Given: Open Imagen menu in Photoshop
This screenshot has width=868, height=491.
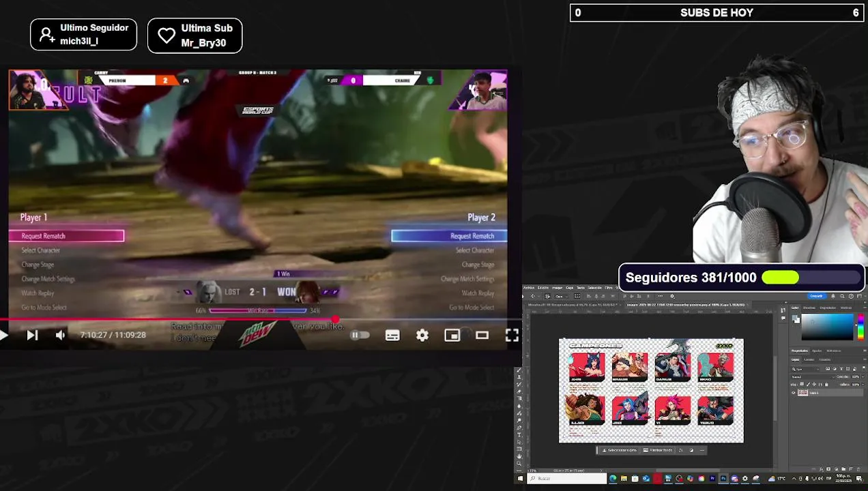Looking at the screenshot, I should [558, 288].
